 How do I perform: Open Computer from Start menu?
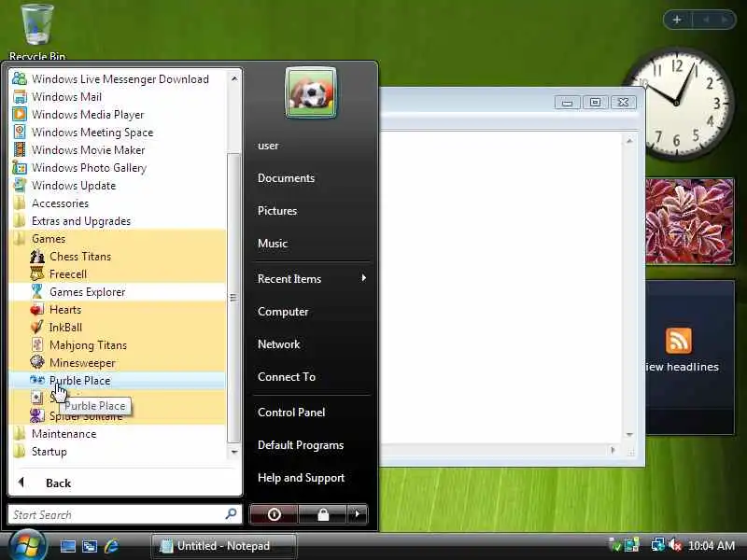[x=312, y=312]
